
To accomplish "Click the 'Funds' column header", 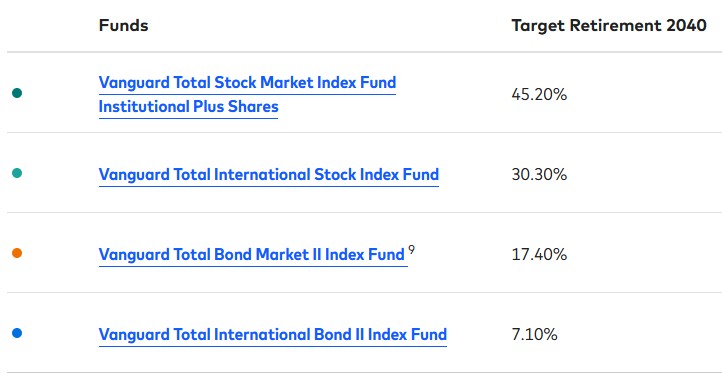I will (123, 25).
